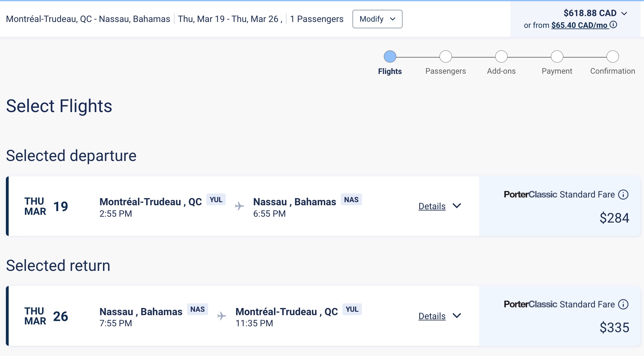Click the Flights progress step circle
Viewport: 644px width, 356px height.
tap(390, 56)
